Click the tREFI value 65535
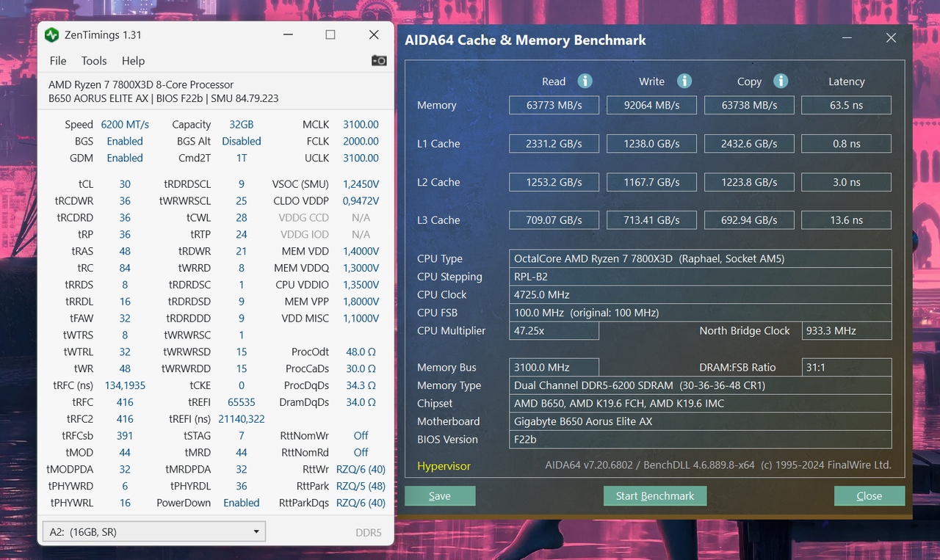The image size is (940, 560). point(241,402)
